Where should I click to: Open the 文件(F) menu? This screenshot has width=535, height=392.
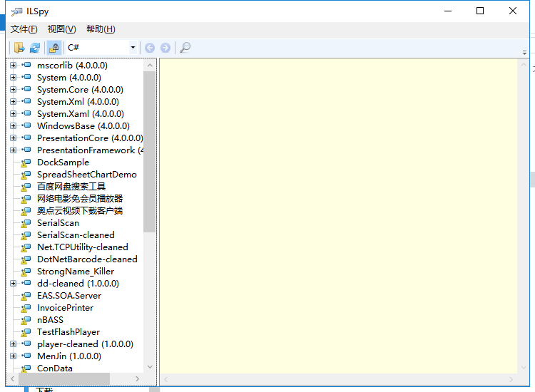pyautogui.click(x=24, y=29)
